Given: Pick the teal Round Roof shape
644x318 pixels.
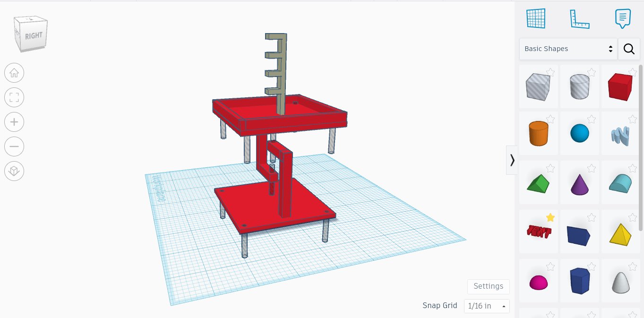Looking at the screenshot, I should (x=620, y=183).
